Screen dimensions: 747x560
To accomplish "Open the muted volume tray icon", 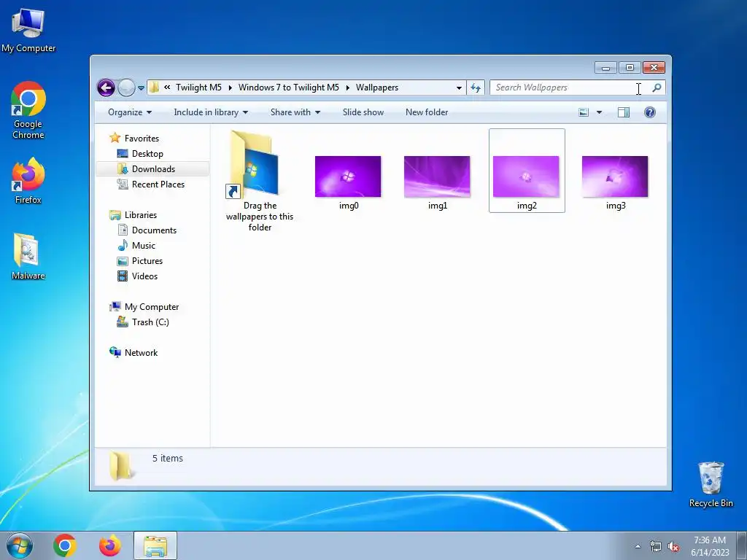I will click(673, 547).
